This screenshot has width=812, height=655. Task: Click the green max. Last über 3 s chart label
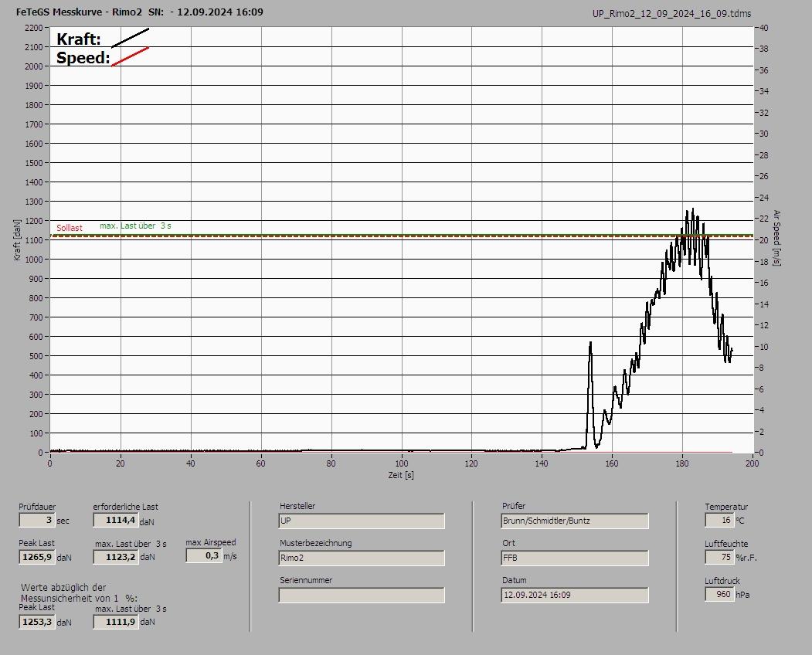point(135,226)
